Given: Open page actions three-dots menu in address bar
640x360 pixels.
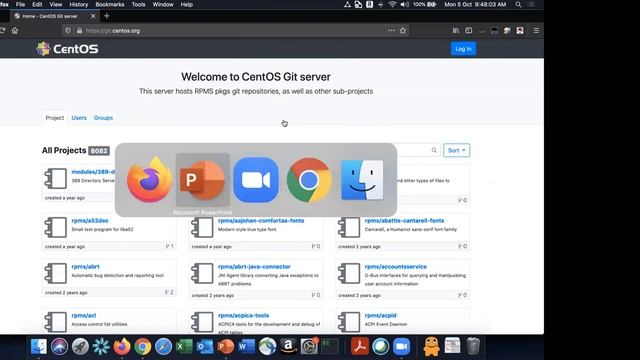Looking at the screenshot, I should pyautogui.click(x=391, y=31).
